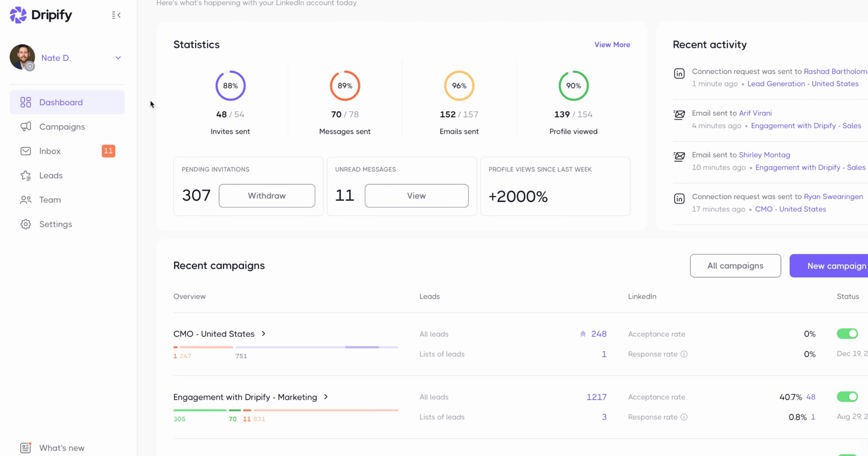The image size is (868, 456).
Task: Click the What's new newspaper icon
Action: [x=25, y=448]
